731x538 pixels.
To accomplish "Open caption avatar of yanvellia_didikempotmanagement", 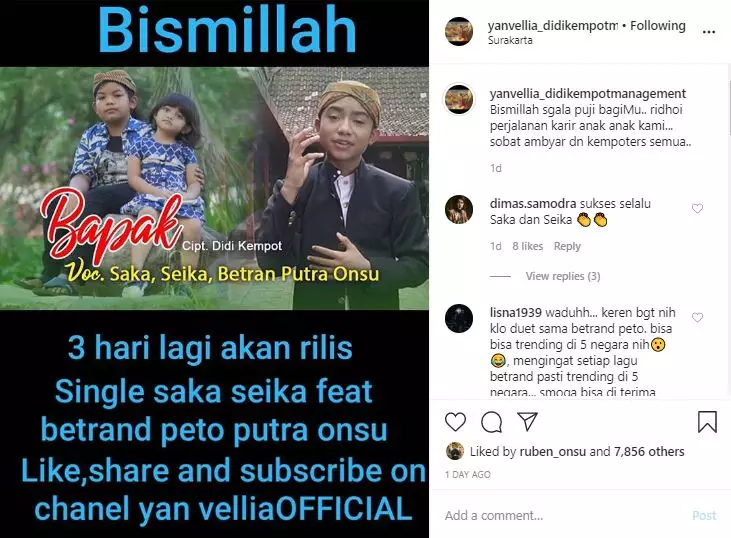I will (x=459, y=99).
